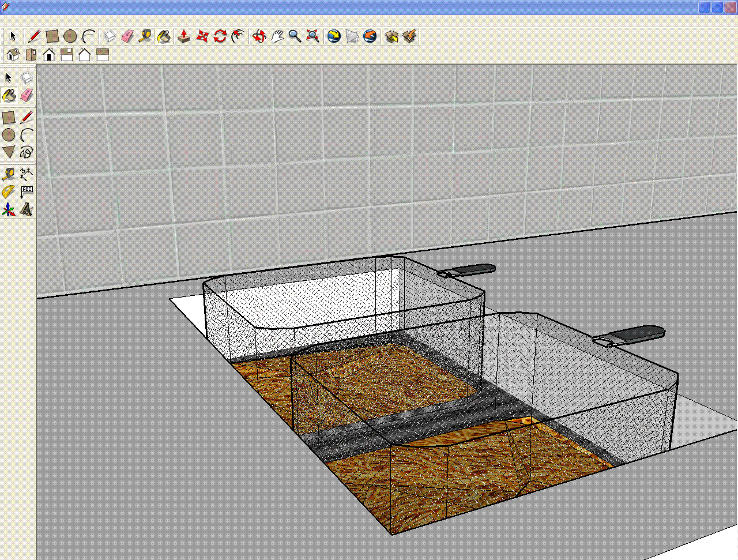Click Zoom Extents icon
Screen dimensions: 738x560
tap(312, 36)
